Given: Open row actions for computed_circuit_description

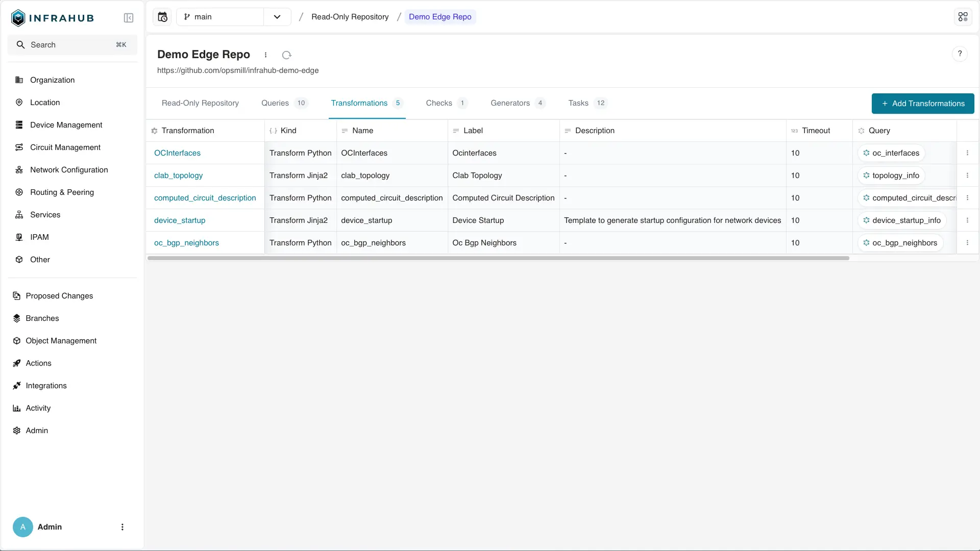Looking at the screenshot, I should [967, 198].
